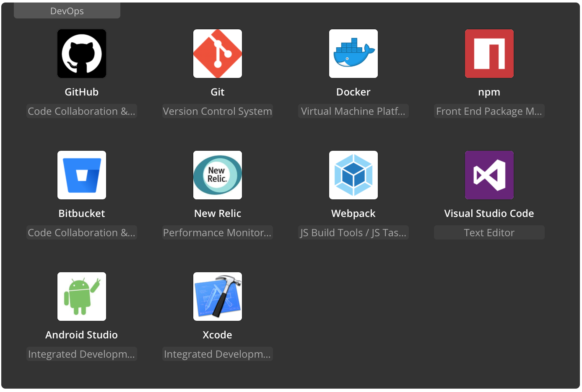Screen dimensions: 582x392
Task: Click the Xcode name label
Action: (x=218, y=335)
